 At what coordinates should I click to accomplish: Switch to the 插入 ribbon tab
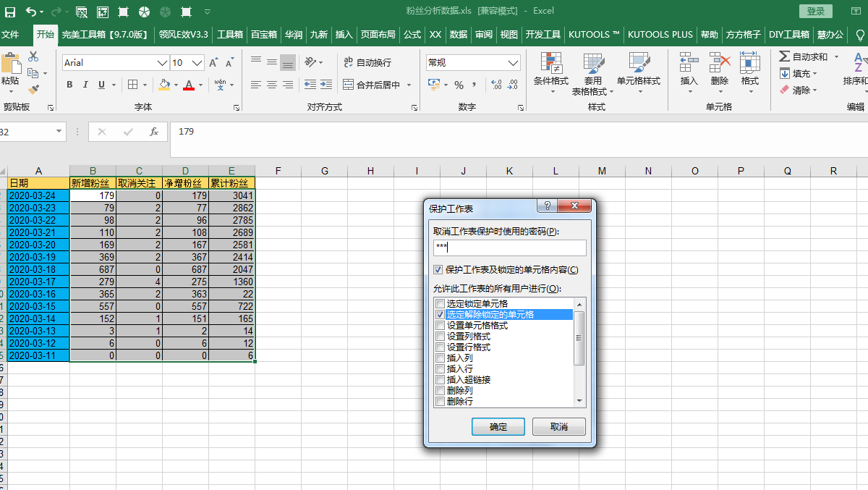point(344,35)
